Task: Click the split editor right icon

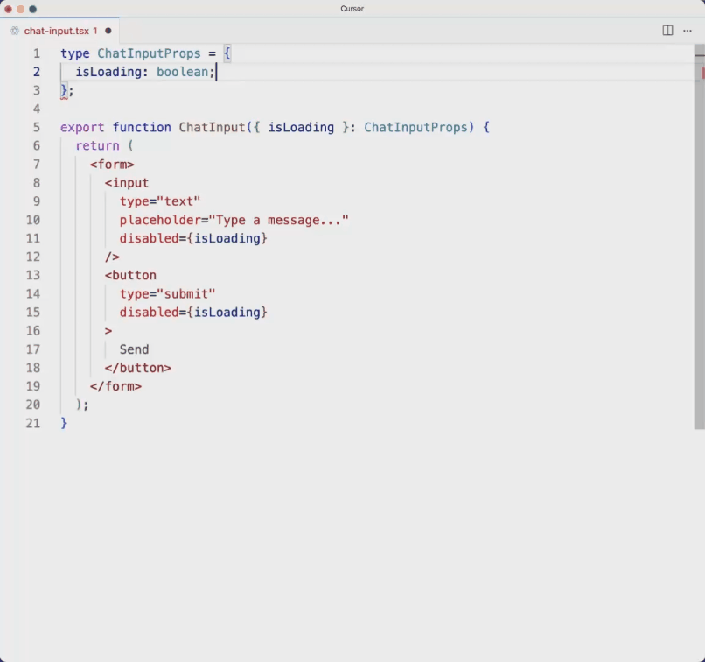Action: pyautogui.click(x=668, y=30)
